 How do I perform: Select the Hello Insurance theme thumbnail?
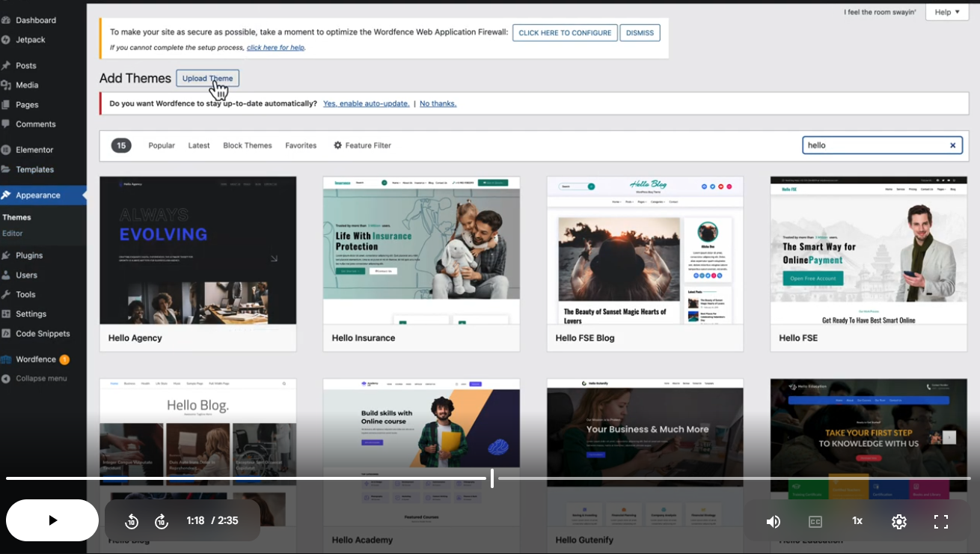click(421, 250)
